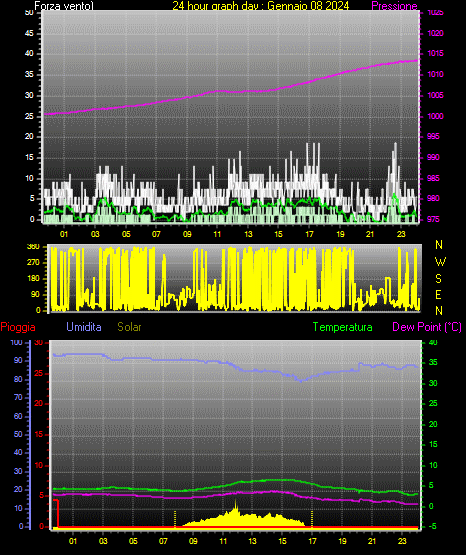Click the '24 hour graph day : Gennaio 08 2024' title
This screenshot has height=555, width=466.
[261, 6]
